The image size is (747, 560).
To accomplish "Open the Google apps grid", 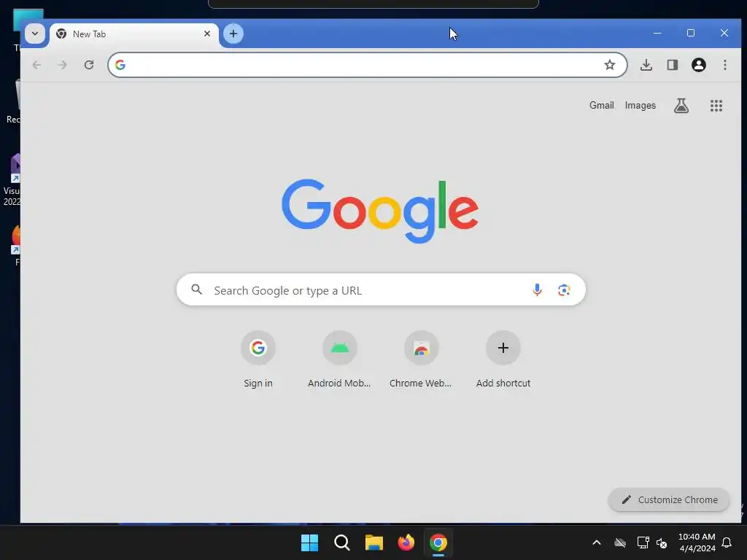I will (x=716, y=106).
